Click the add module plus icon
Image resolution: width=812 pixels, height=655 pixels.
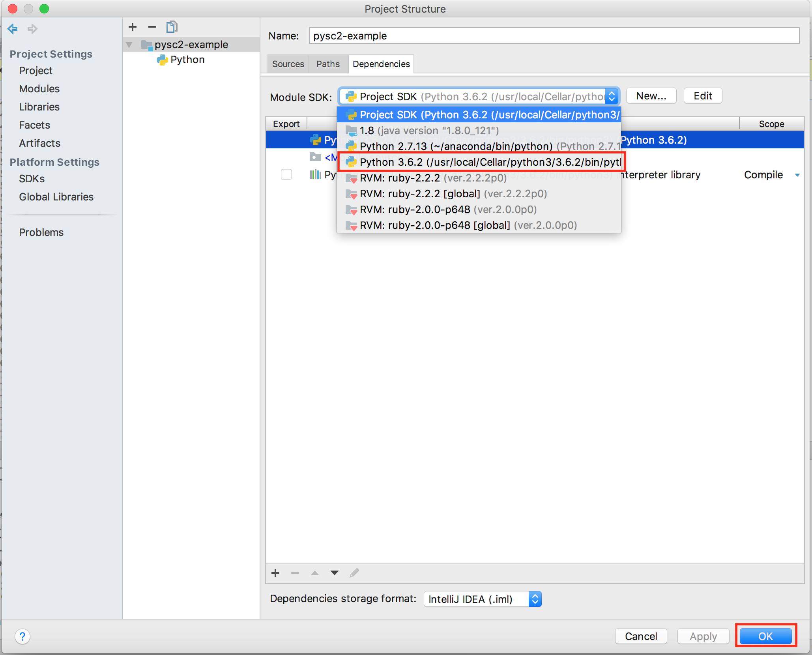pos(133,27)
